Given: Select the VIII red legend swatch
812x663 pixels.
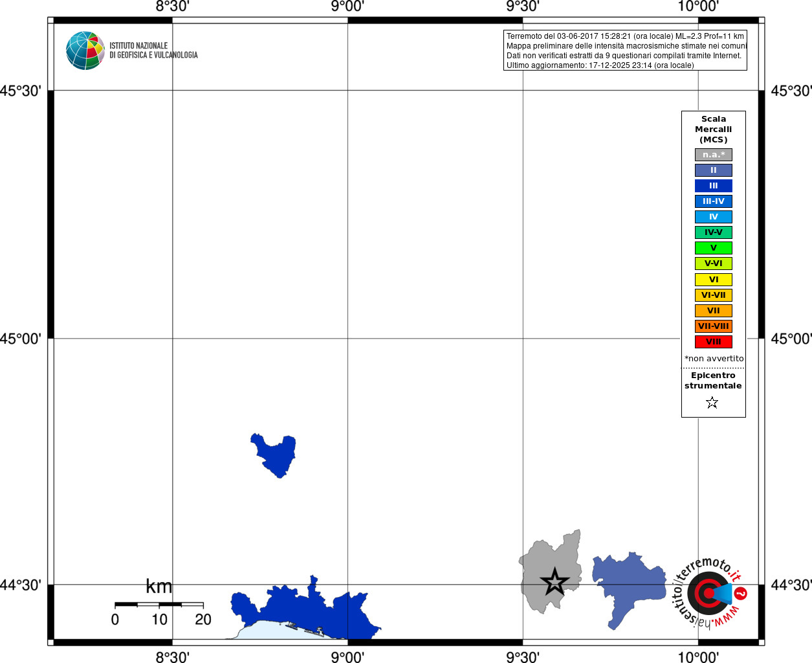Looking at the screenshot, I should pyautogui.click(x=714, y=342).
